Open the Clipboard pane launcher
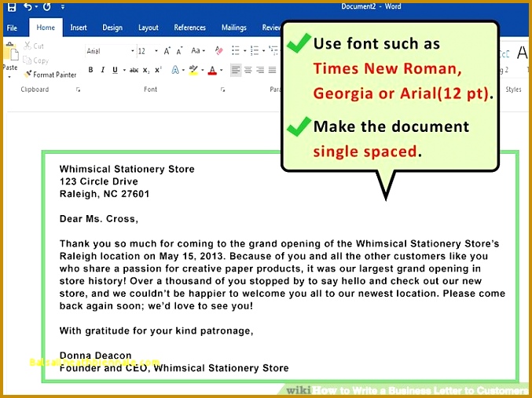Viewport: 532px width, 398px height. 78,89
